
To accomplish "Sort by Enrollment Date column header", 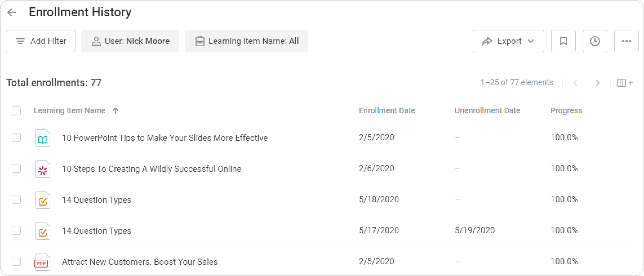I will click(387, 111).
